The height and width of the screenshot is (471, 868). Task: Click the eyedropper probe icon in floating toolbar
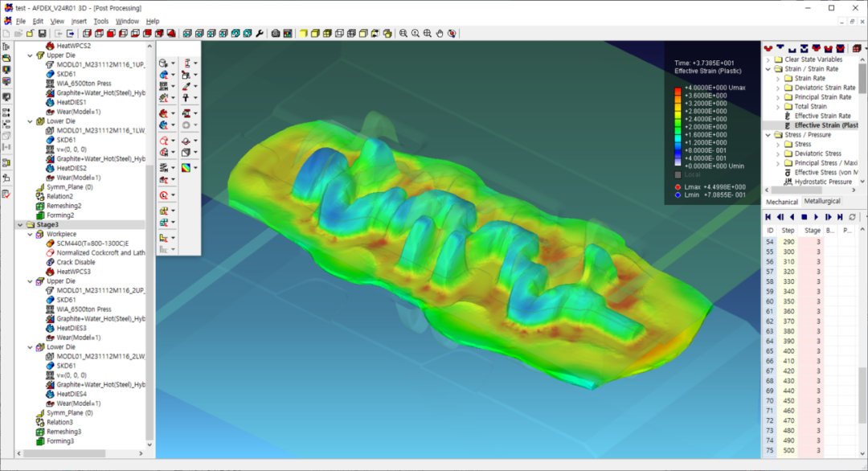186,86
